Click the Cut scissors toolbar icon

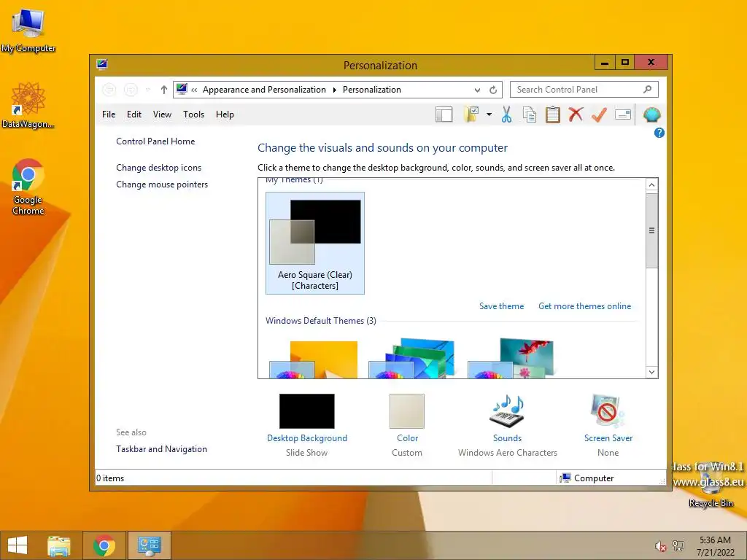[506, 114]
